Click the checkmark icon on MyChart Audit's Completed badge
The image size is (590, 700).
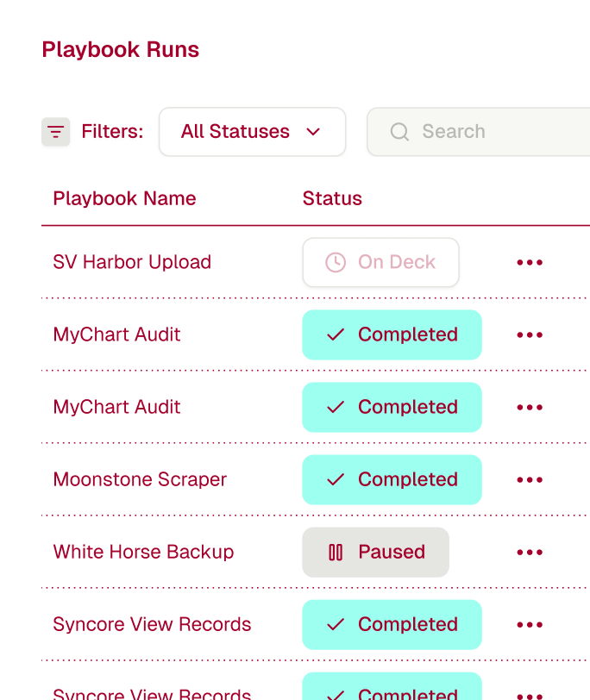tap(336, 334)
